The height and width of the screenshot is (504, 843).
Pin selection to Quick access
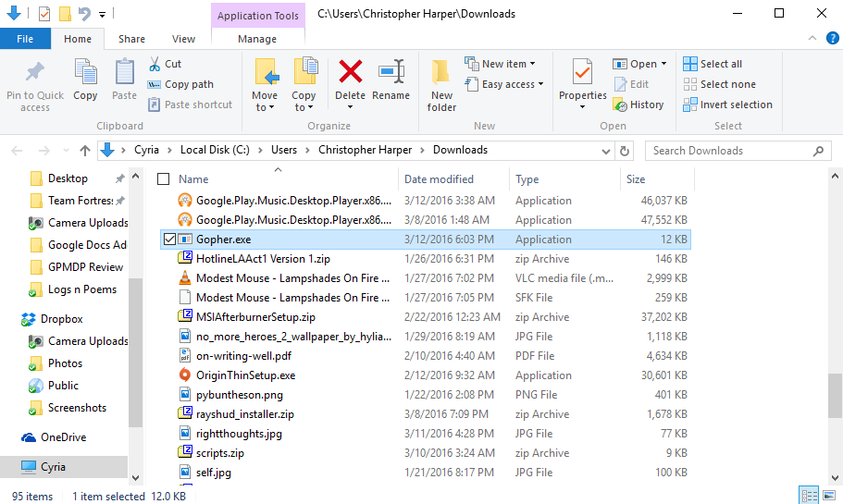pos(35,86)
